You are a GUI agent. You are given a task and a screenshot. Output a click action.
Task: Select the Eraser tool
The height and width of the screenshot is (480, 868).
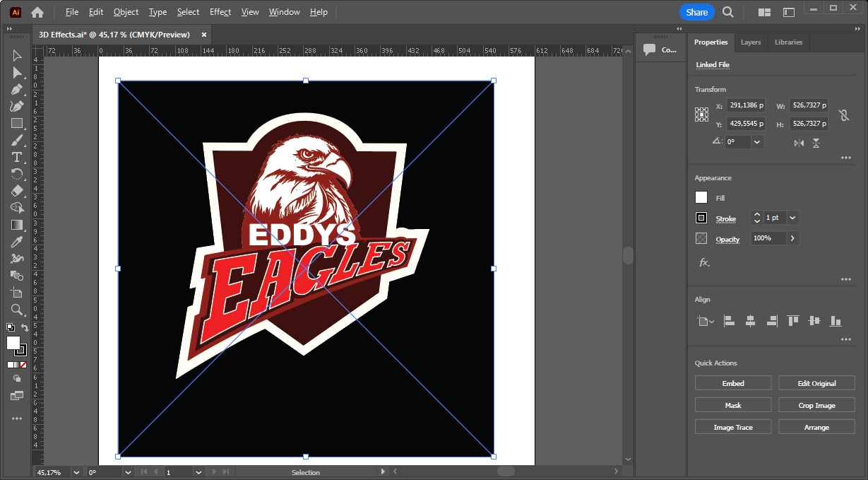17,191
